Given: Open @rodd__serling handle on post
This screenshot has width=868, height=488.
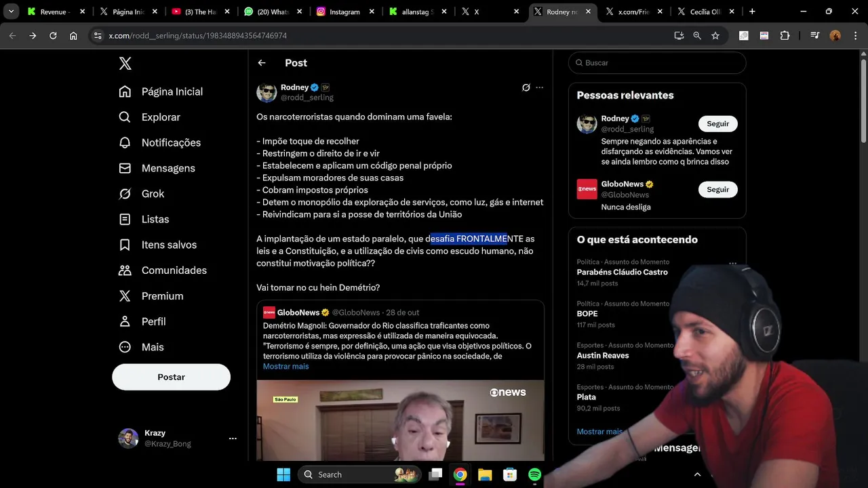Looking at the screenshot, I should coord(307,98).
